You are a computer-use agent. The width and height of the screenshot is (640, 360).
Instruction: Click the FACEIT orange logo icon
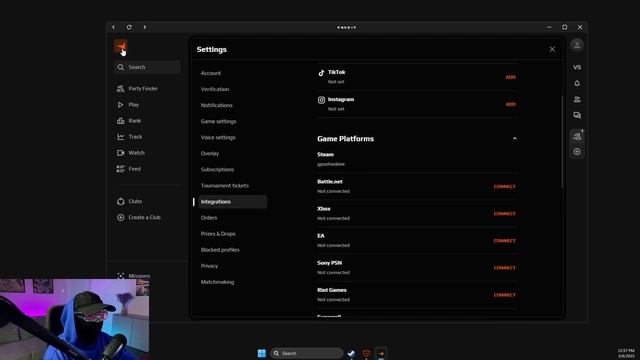click(121, 46)
